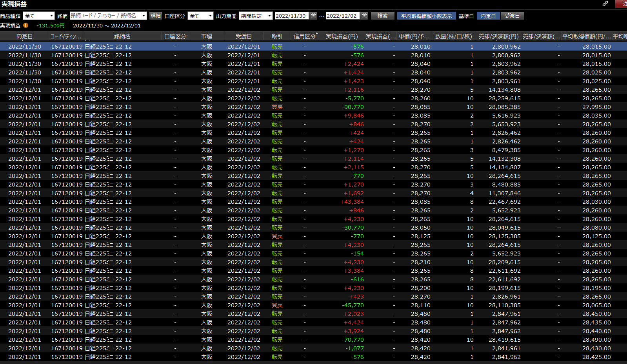Sort by 取引 column header
This screenshot has width=627, height=364.
pyautogui.click(x=277, y=36)
